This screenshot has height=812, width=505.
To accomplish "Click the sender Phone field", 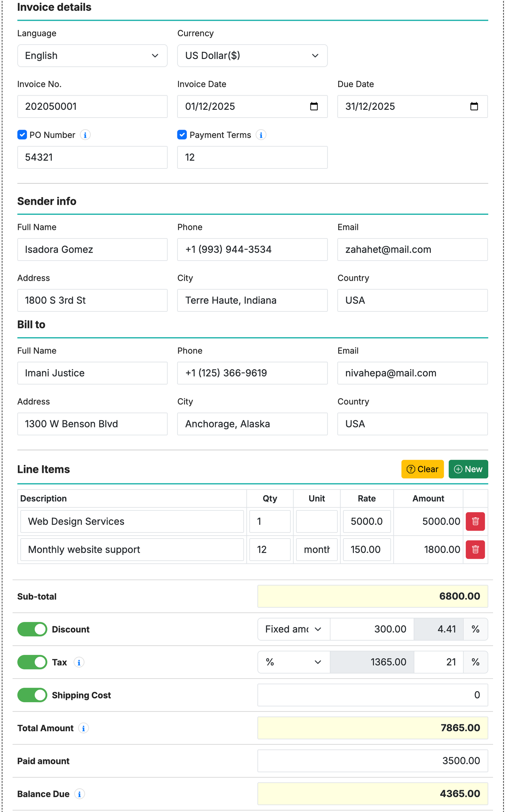I will click(252, 249).
